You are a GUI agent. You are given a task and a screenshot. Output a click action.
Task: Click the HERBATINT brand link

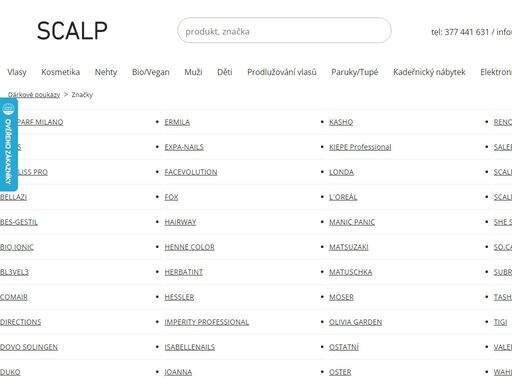184,272
